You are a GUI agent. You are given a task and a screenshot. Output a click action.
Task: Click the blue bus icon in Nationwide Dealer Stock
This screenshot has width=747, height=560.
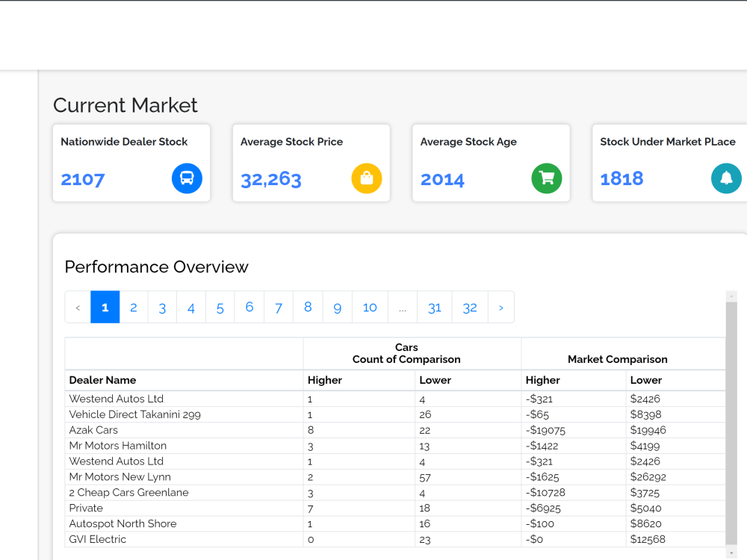187,178
